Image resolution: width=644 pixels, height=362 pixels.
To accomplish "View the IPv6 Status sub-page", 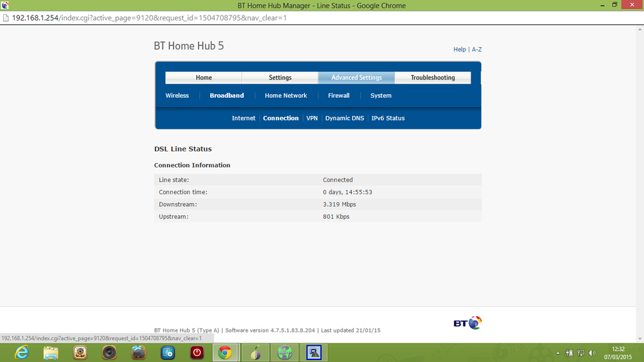I will coord(388,119).
